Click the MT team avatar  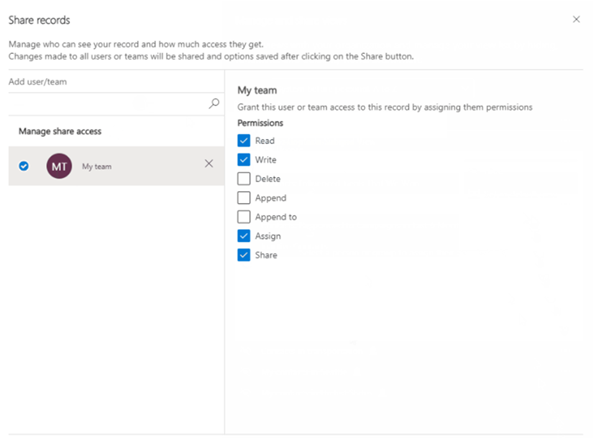(x=59, y=166)
